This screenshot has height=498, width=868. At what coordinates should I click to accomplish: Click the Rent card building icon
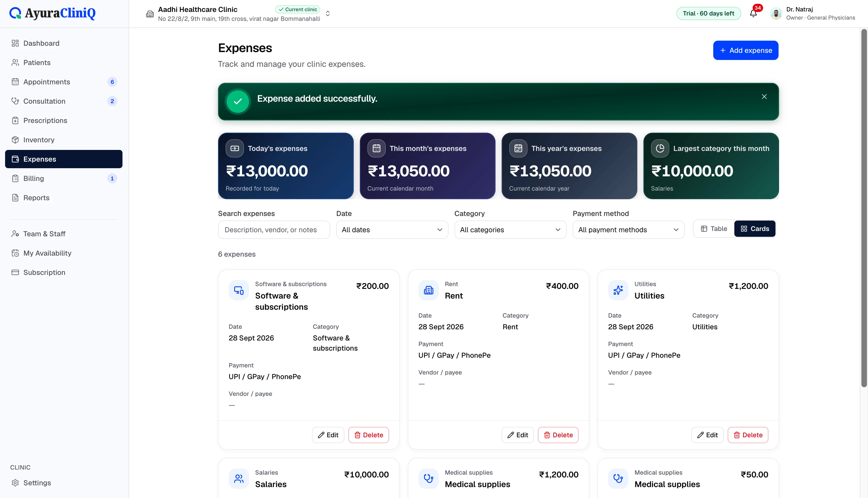point(428,290)
